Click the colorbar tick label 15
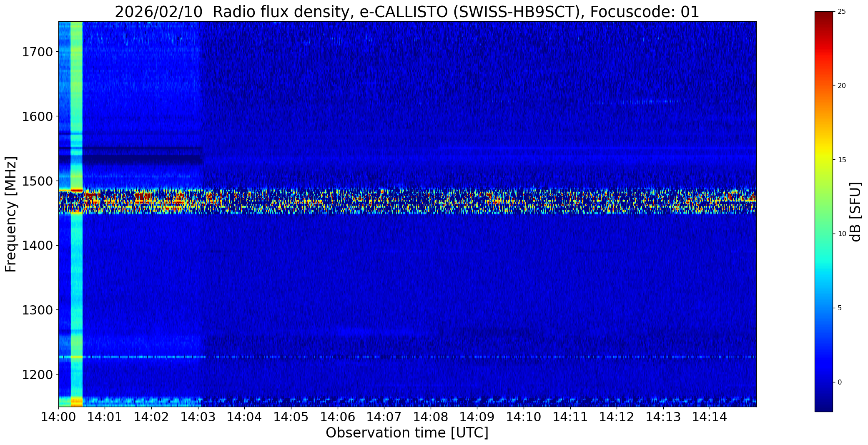The image size is (868, 445). pos(842,160)
